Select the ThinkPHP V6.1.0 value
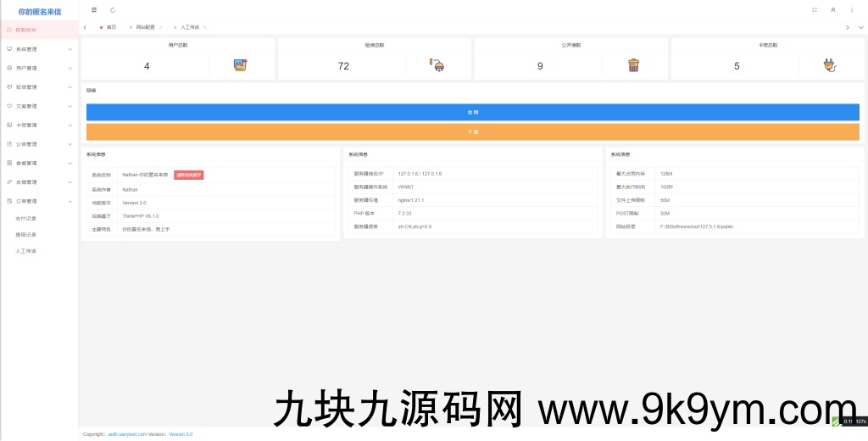The height and width of the screenshot is (441, 868). (x=141, y=216)
